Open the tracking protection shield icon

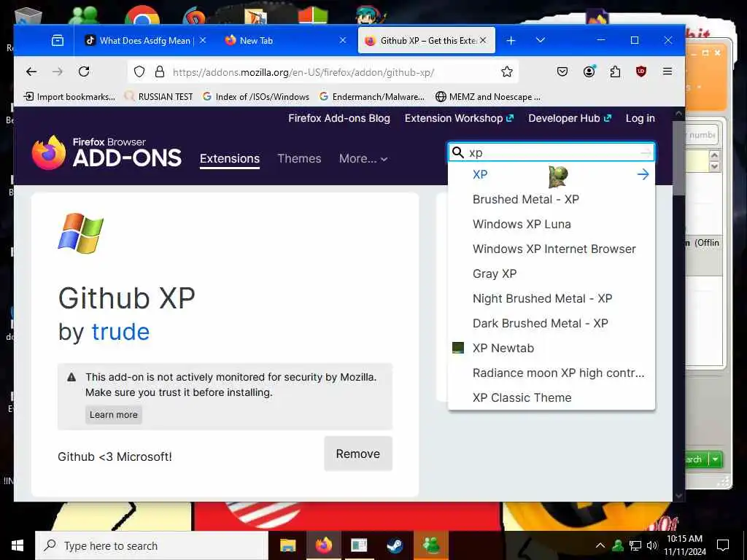(139, 72)
